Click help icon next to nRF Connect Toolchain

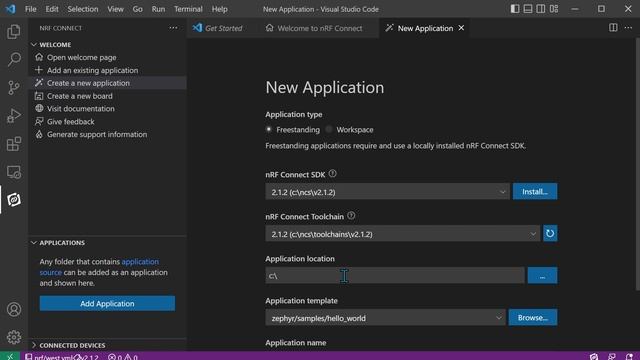point(351,216)
